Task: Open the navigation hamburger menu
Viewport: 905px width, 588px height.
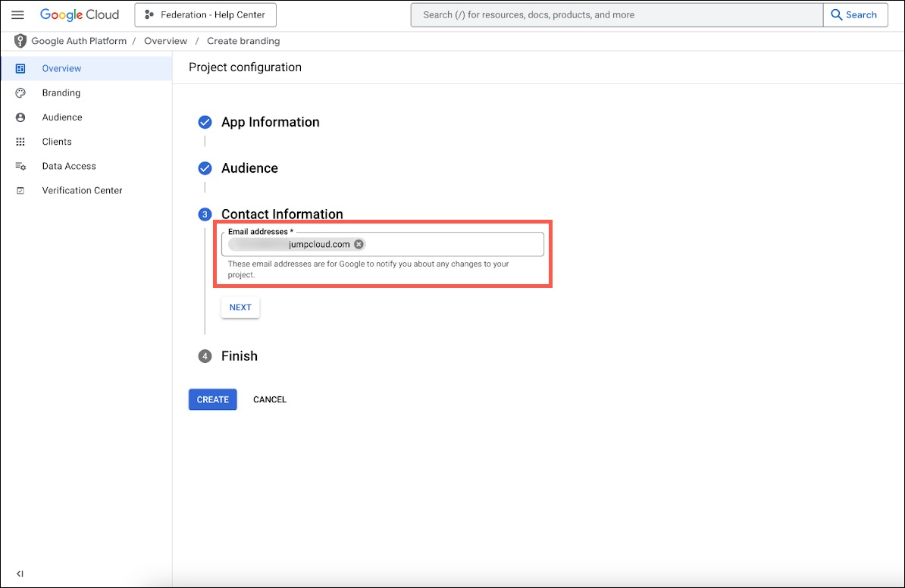Action: tap(17, 14)
